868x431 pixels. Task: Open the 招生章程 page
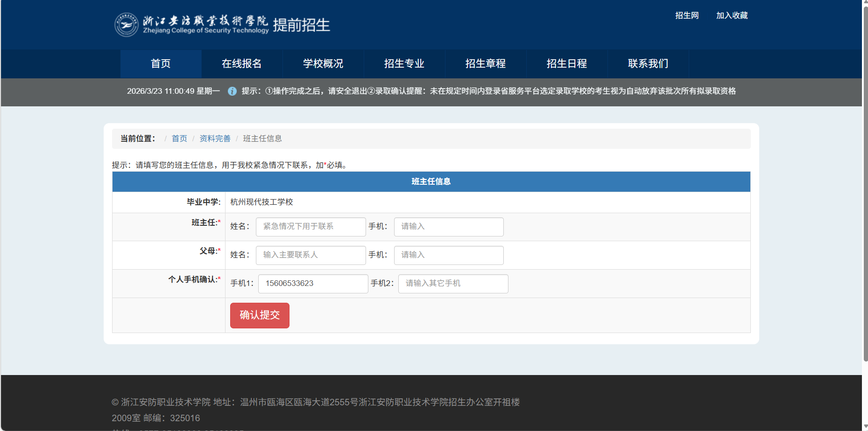click(485, 64)
